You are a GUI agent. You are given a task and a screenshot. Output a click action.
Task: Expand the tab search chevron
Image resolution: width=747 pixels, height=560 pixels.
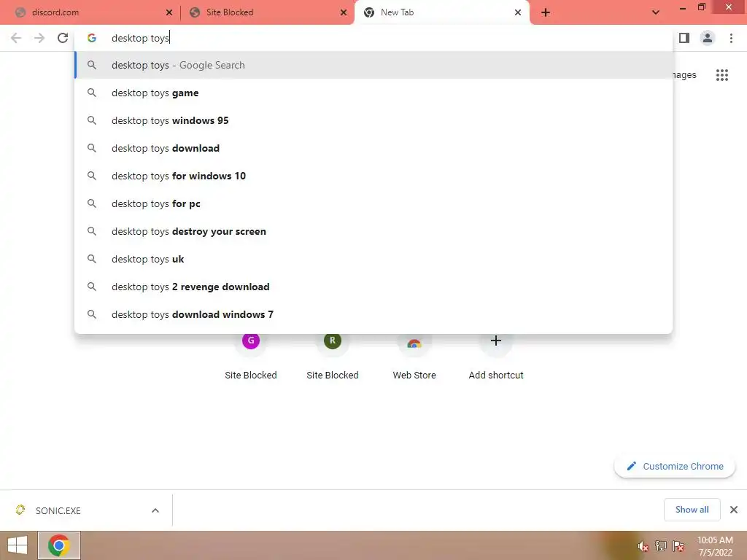pyautogui.click(x=656, y=12)
